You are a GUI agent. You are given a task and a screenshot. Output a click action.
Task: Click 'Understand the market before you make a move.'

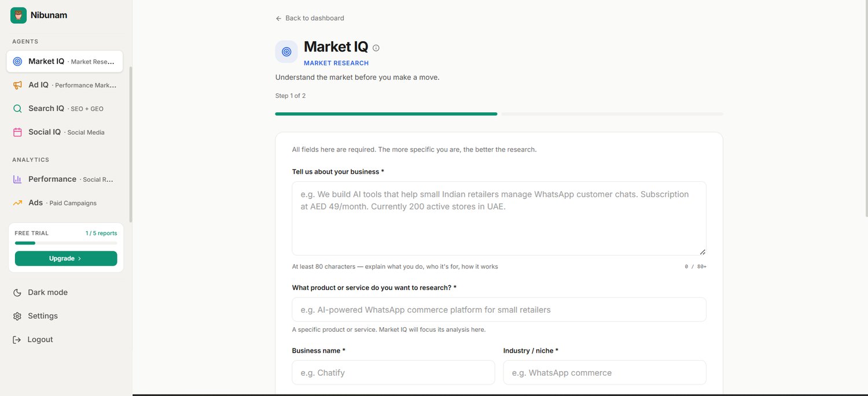[358, 77]
